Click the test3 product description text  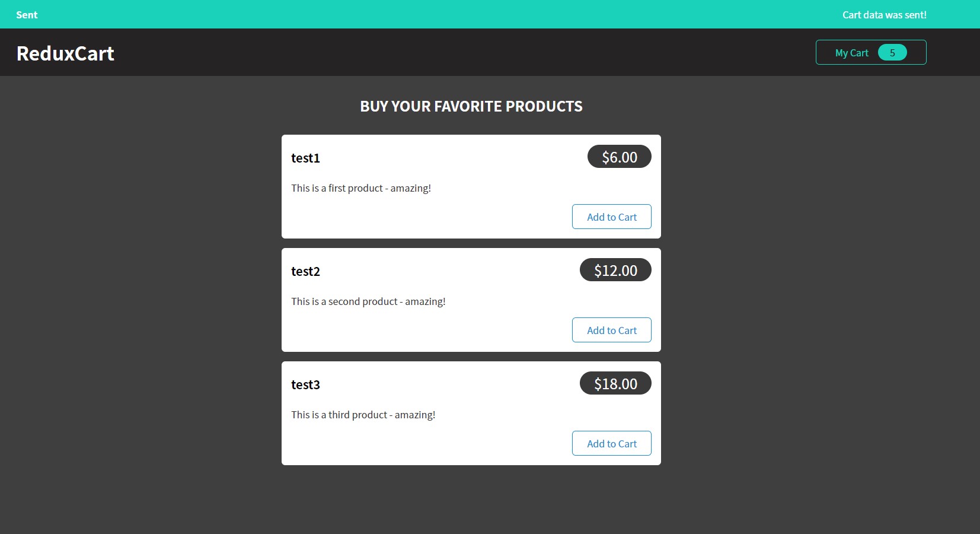[363, 415]
